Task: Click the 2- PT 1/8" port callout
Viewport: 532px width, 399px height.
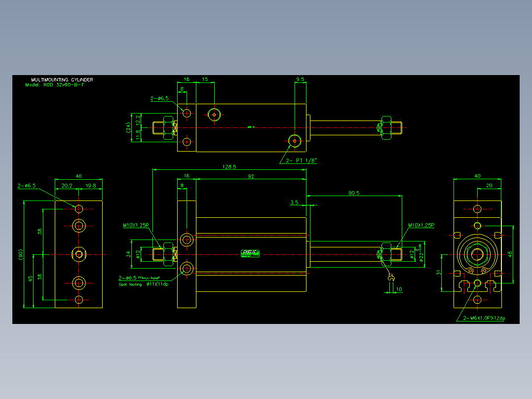Action: (x=301, y=160)
